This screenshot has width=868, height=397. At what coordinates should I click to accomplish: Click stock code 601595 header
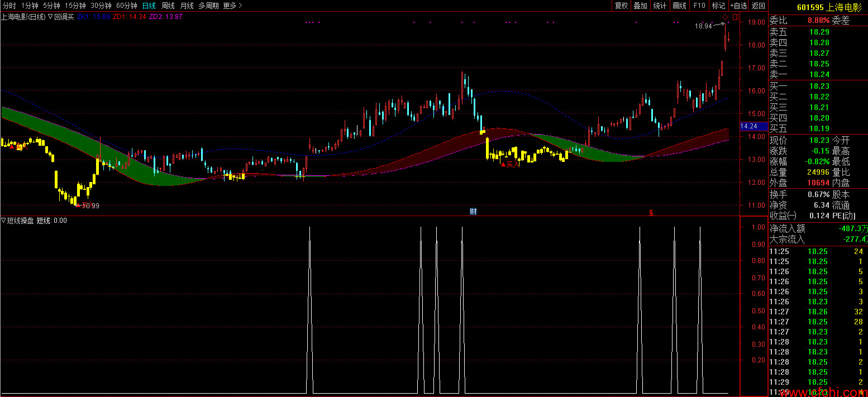(810, 7)
